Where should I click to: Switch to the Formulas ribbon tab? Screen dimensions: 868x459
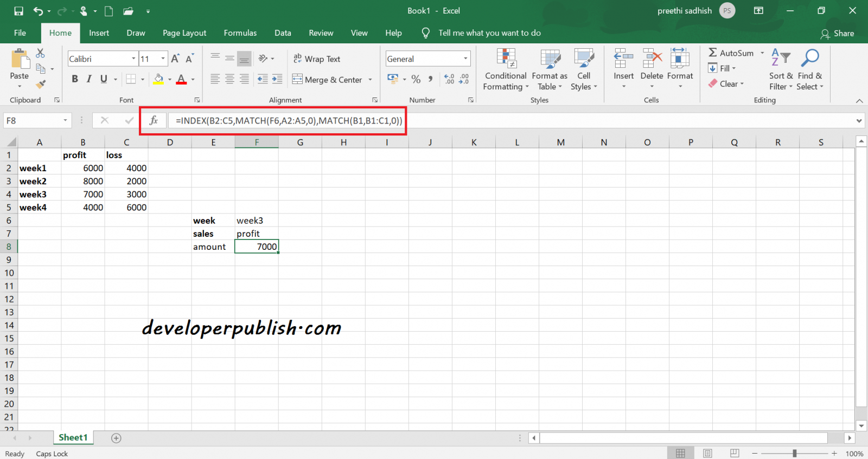tap(240, 33)
